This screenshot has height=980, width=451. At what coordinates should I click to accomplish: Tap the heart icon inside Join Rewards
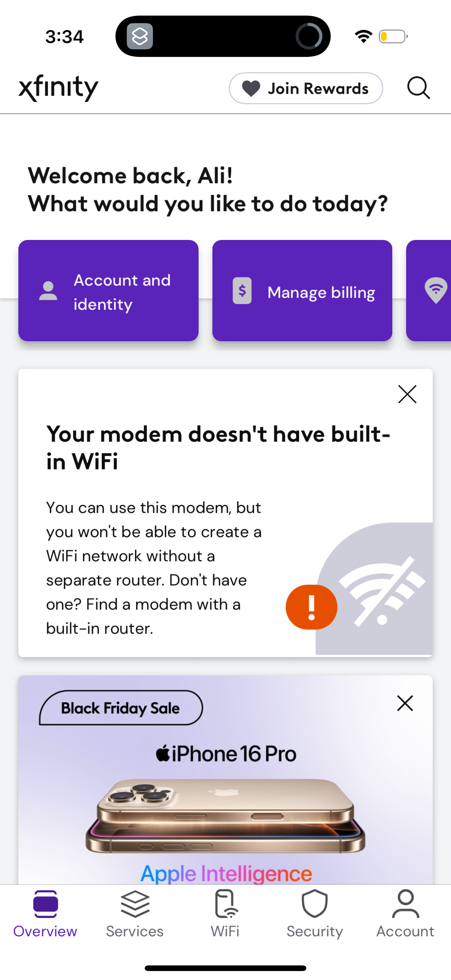(252, 88)
